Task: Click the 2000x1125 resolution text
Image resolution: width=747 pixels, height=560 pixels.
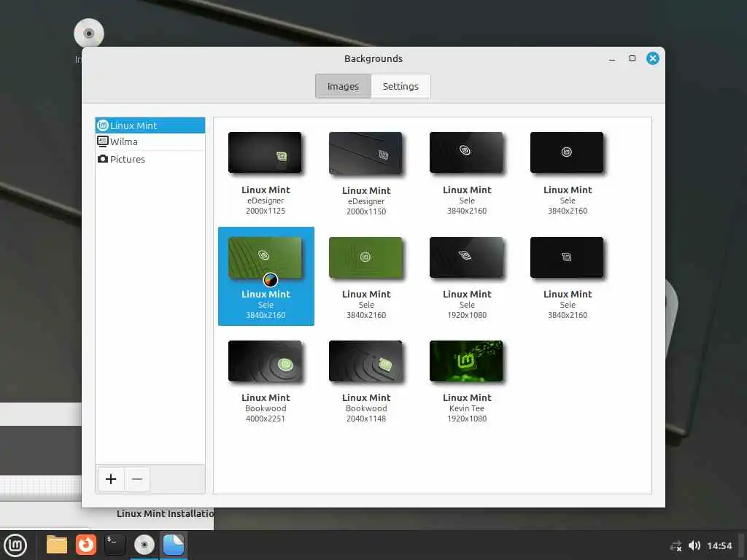Action: coord(266,211)
